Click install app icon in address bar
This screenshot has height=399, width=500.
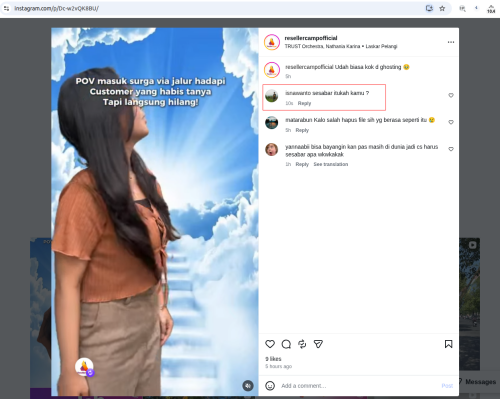pos(429,9)
